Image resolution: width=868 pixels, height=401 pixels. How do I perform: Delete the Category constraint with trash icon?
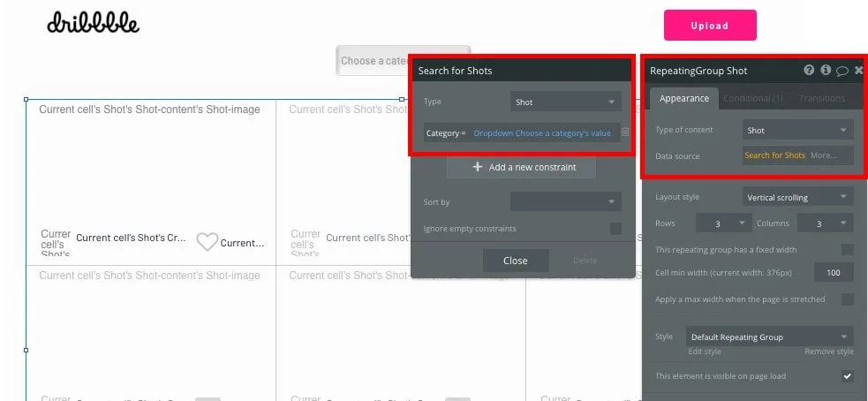(x=625, y=132)
